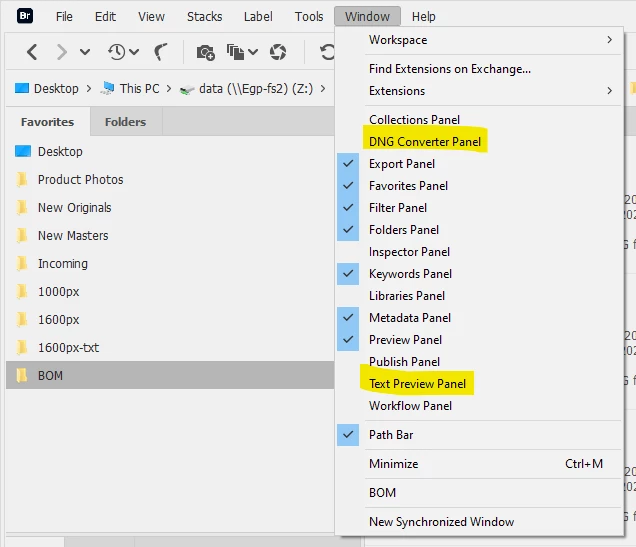This screenshot has height=547, width=636.
Task: Click the network drive icon in path bar
Action: click(187, 90)
